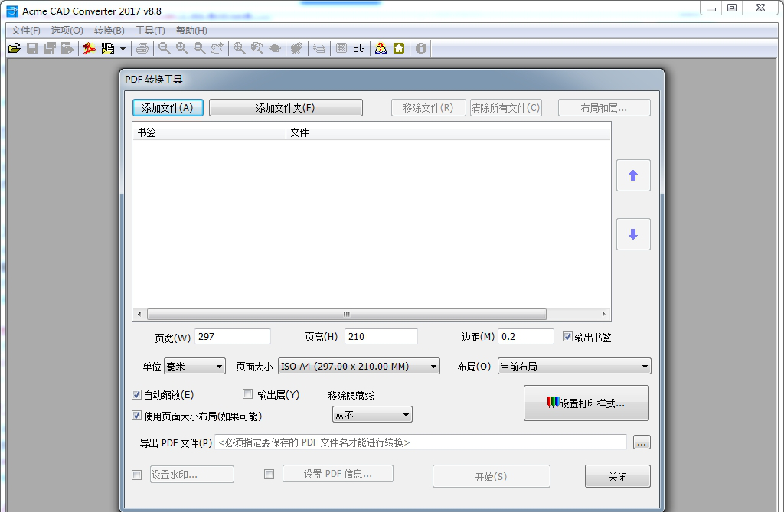Viewport: 784px width, 532px height.
Task: Open the 选项(O) menu
Action: [x=67, y=31]
